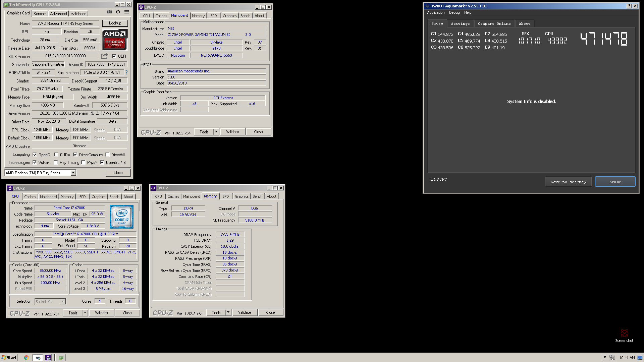The width and height of the screenshot is (644, 362).
Task: Click Save to desktop in Aquamark
Action: click(x=568, y=182)
